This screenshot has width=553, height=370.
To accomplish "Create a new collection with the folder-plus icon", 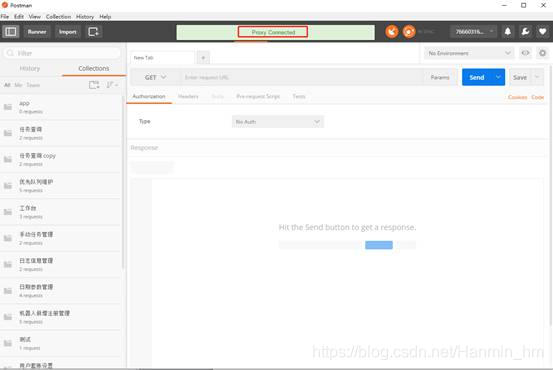I will pos(94,85).
